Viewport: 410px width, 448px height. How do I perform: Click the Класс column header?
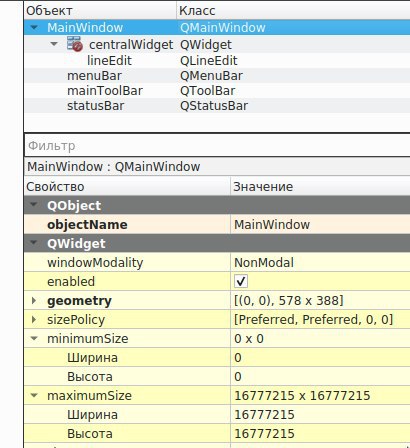coord(293,11)
